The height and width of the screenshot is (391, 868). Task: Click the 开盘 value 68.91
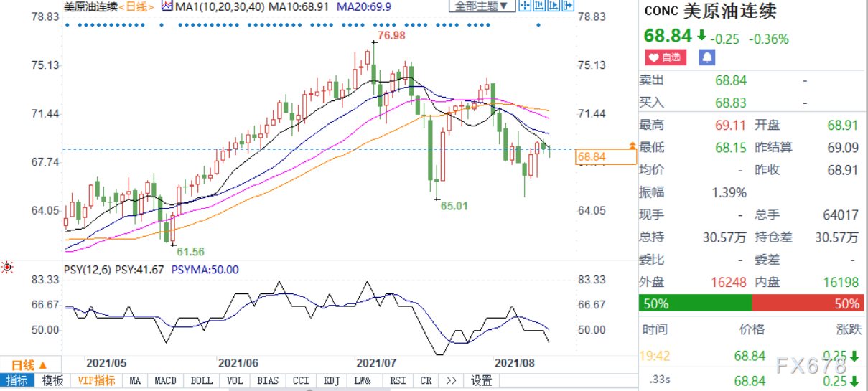pos(842,125)
